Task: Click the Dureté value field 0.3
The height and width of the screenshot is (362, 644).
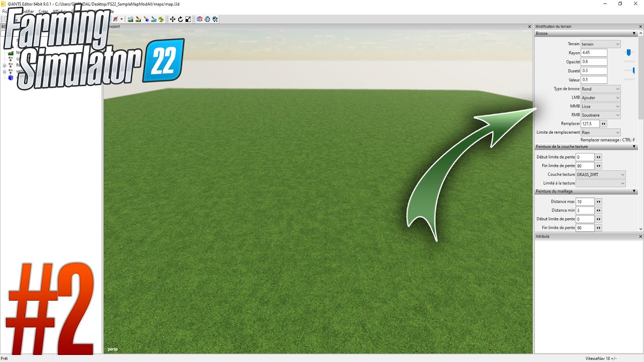Action: pos(594,71)
